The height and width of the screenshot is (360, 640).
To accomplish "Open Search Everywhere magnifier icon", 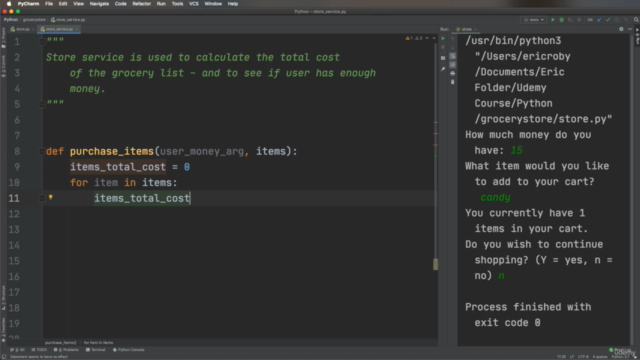I will [x=636, y=20].
